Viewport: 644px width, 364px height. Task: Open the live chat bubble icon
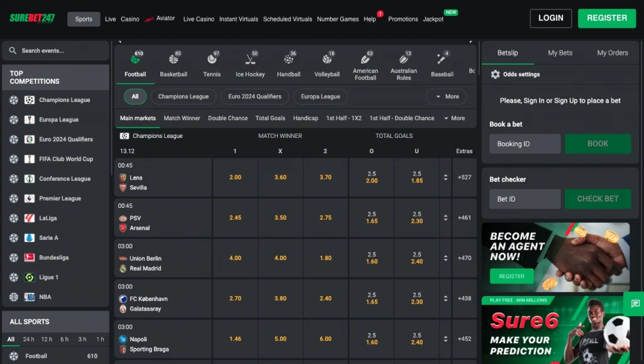635,304
